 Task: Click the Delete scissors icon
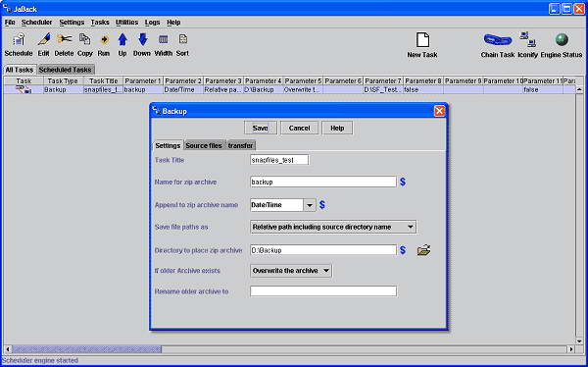click(64, 39)
